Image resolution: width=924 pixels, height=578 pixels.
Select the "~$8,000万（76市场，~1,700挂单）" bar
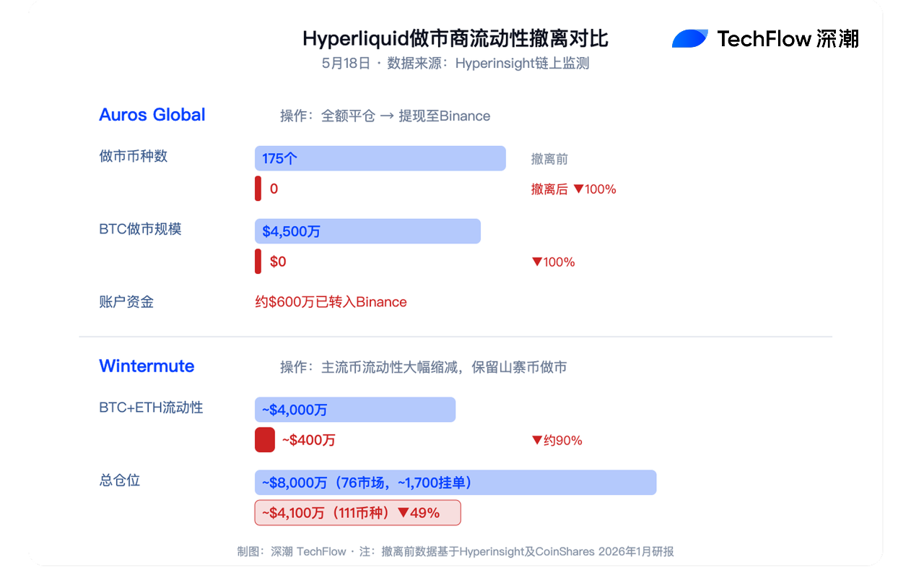click(x=456, y=483)
